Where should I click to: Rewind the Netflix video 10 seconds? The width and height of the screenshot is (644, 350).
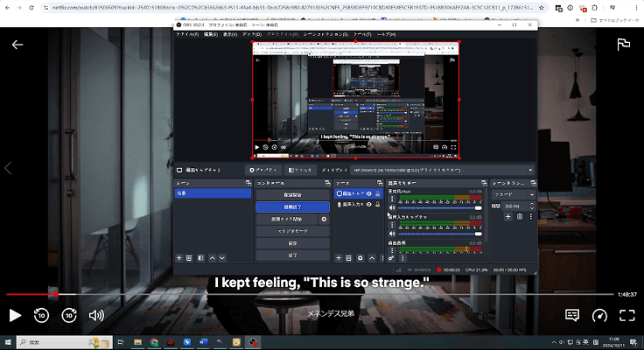click(x=41, y=316)
